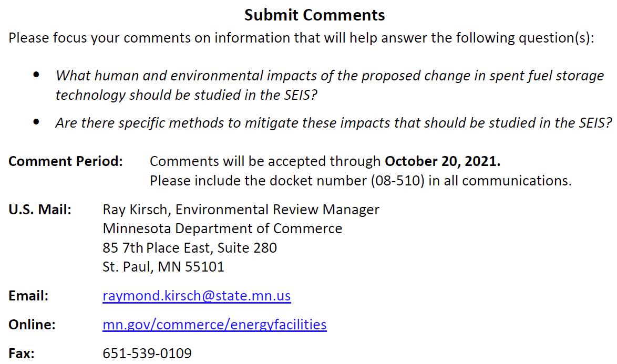Image resolution: width=617 pixels, height=364 pixels.
Task: Click the Online label
Action: pos(32,325)
